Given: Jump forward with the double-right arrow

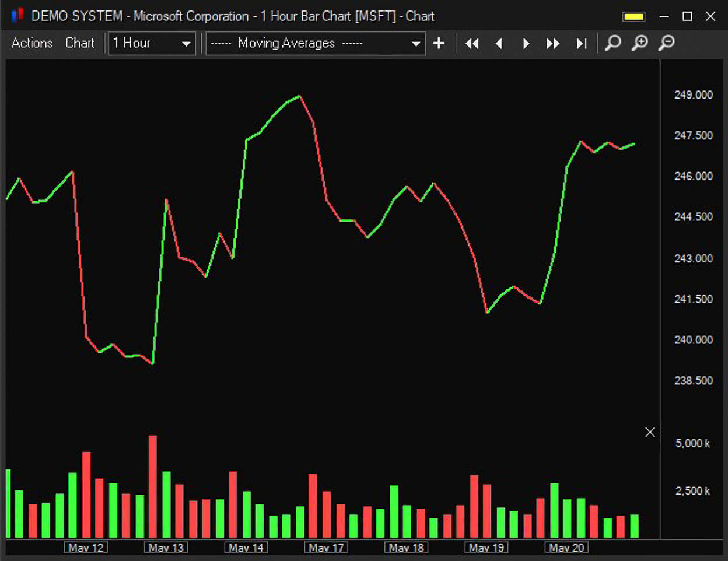Looking at the screenshot, I should coord(552,44).
